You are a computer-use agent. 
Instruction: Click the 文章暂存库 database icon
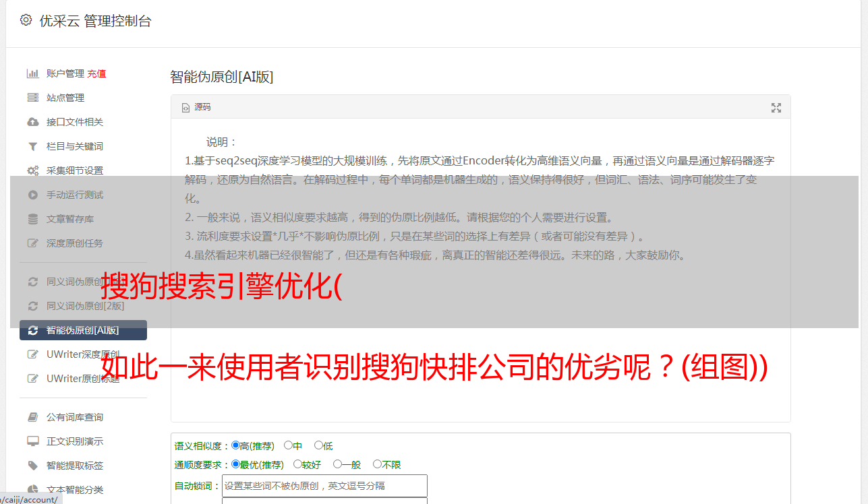coord(32,219)
